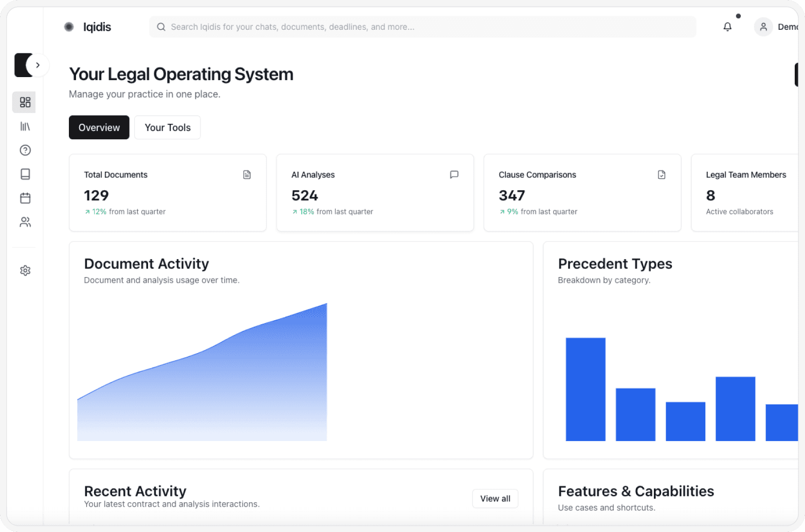Select the Legal Team Members count 8
This screenshot has height=532, width=805.
tap(710, 195)
